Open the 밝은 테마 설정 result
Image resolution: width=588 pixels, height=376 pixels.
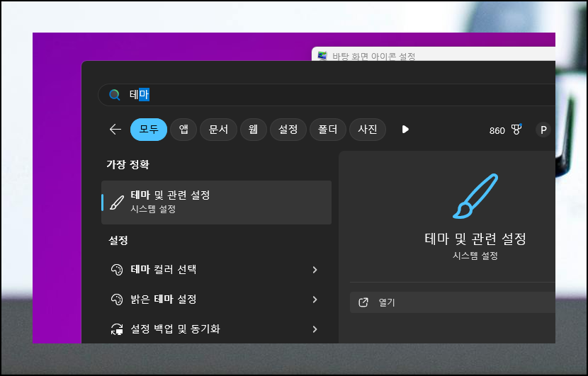pos(216,299)
